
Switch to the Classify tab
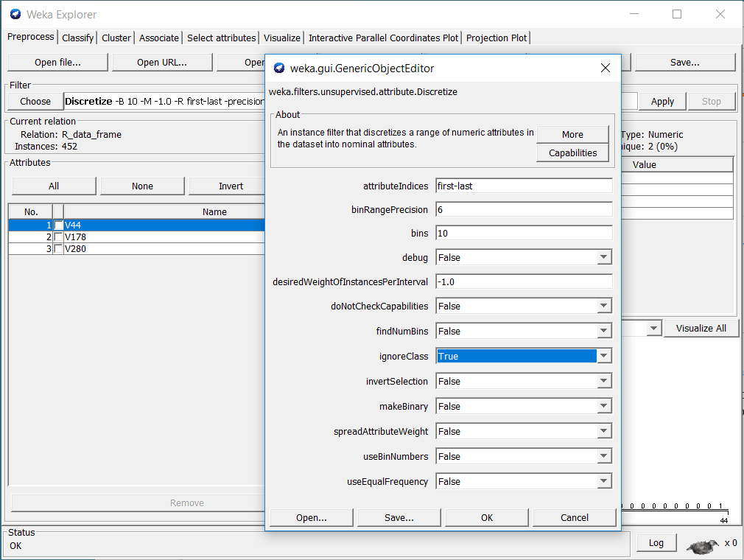tap(78, 38)
